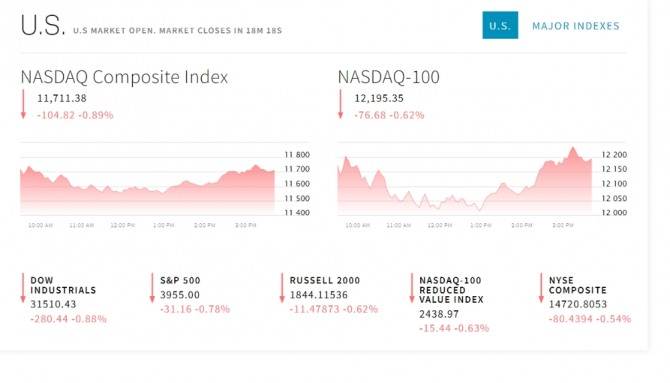The height and width of the screenshot is (383, 670).
Task: Click the NASDAQ-100 area chart
Action: tap(465, 180)
